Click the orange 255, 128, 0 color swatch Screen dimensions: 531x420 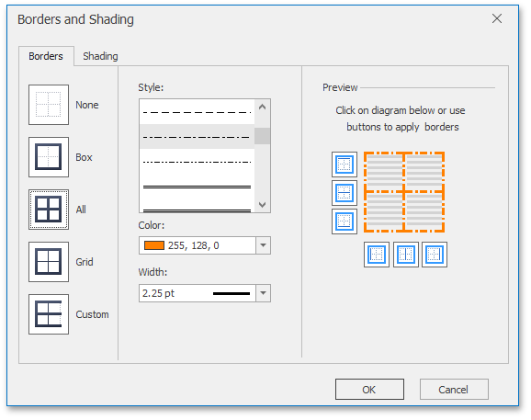click(x=154, y=245)
